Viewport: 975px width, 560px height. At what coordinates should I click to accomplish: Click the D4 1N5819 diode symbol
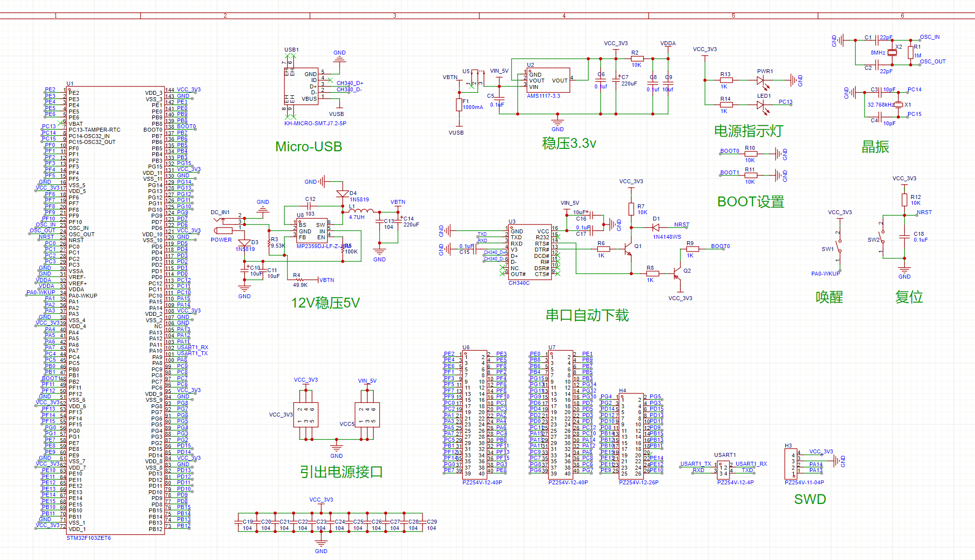tap(342, 194)
